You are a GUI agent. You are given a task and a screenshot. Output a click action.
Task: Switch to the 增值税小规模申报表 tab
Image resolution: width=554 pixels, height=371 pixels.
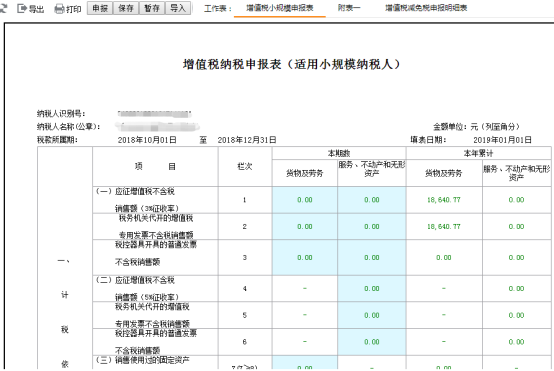point(279,8)
